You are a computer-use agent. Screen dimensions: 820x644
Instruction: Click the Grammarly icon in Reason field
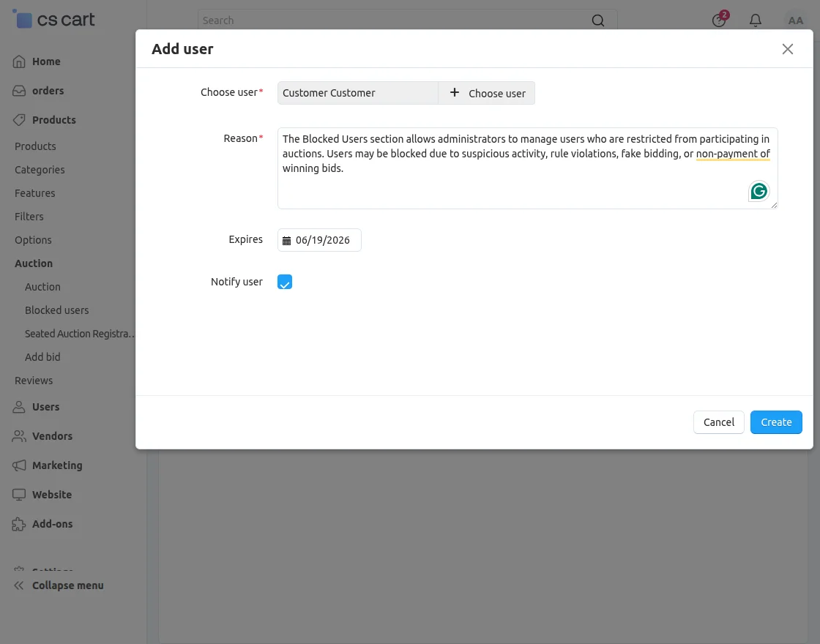(x=758, y=191)
